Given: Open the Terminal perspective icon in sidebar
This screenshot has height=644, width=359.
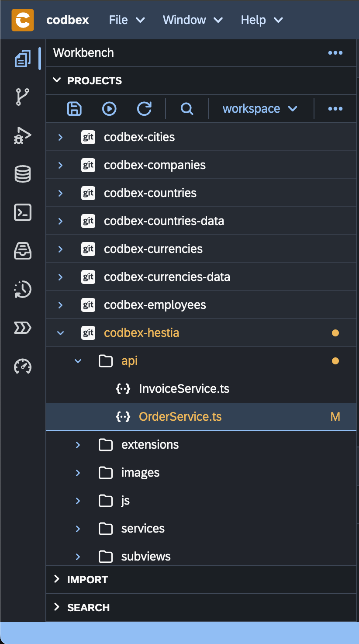Looking at the screenshot, I should coord(23,212).
